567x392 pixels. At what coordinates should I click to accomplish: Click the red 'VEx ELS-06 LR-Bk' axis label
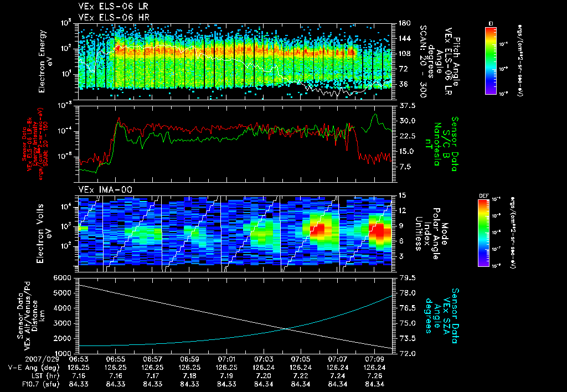coord(30,144)
